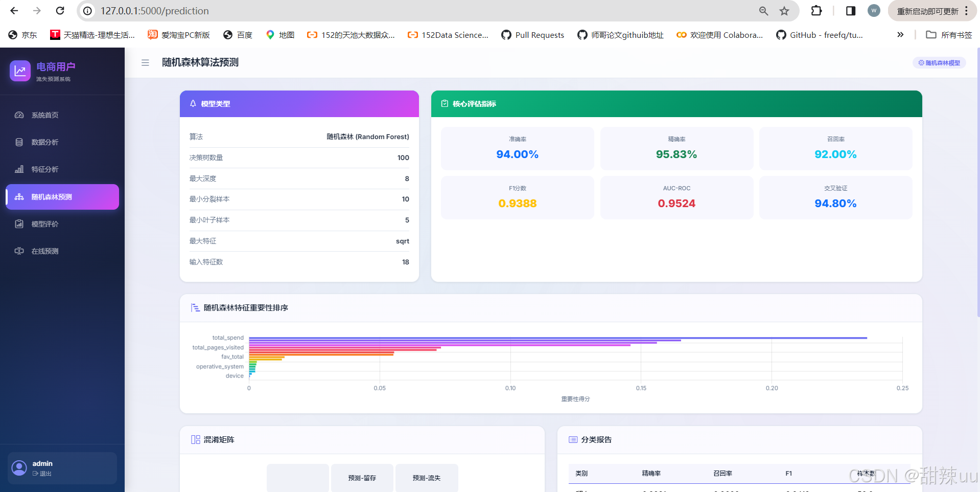Open 特征分析 in the sidebar
Screen dimensions: 980x492
tap(62, 169)
